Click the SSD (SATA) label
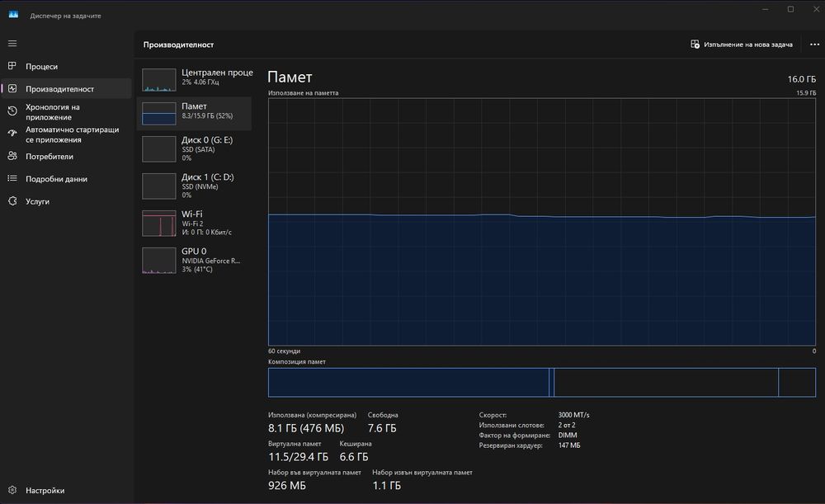Image resolution: width=825 pixels, height=504 pixels. 198,149
